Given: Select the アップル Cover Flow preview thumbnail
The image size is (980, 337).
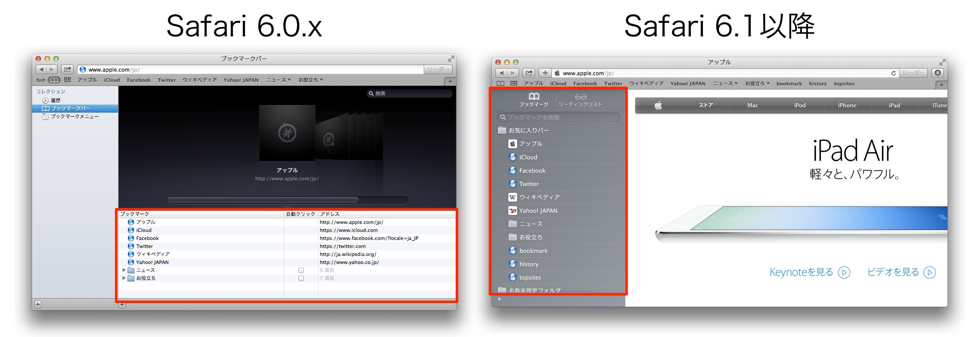Looking at the screenshot, I should pos(287,133).
